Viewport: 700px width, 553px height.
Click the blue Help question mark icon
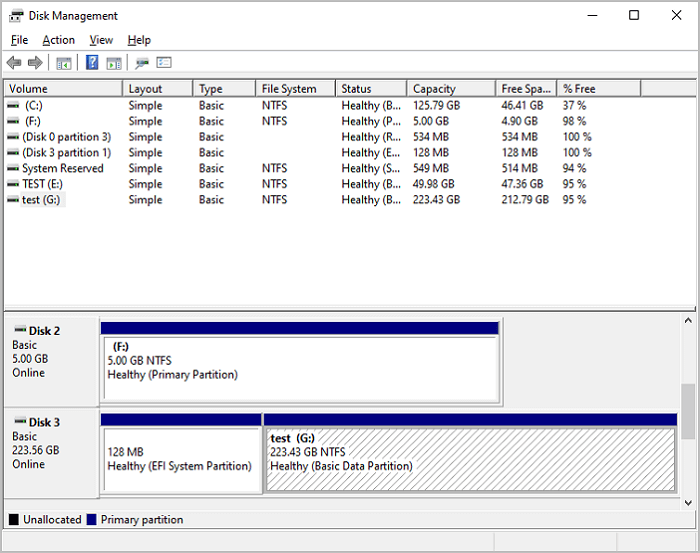pos(92,63)
